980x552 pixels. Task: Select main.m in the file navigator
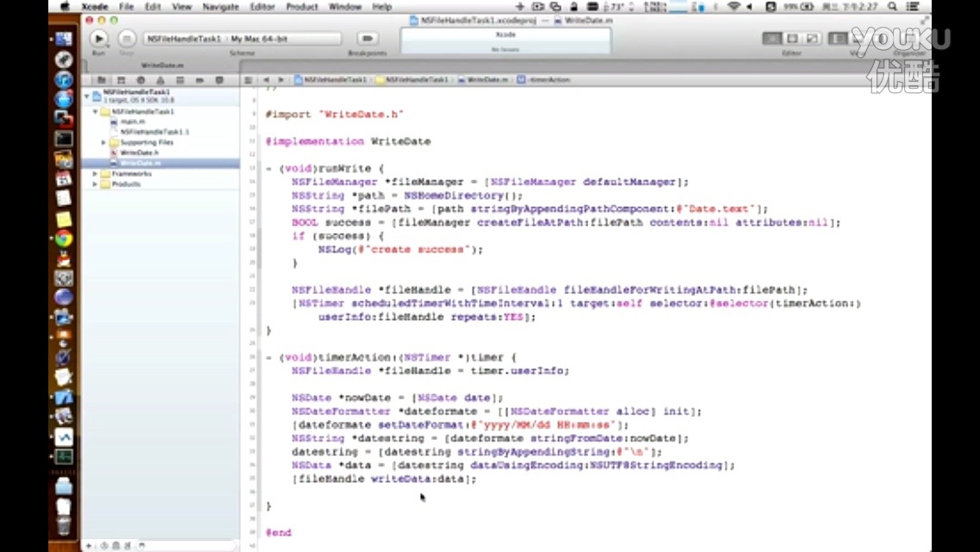pyautogui.click(x=132, y=122)
